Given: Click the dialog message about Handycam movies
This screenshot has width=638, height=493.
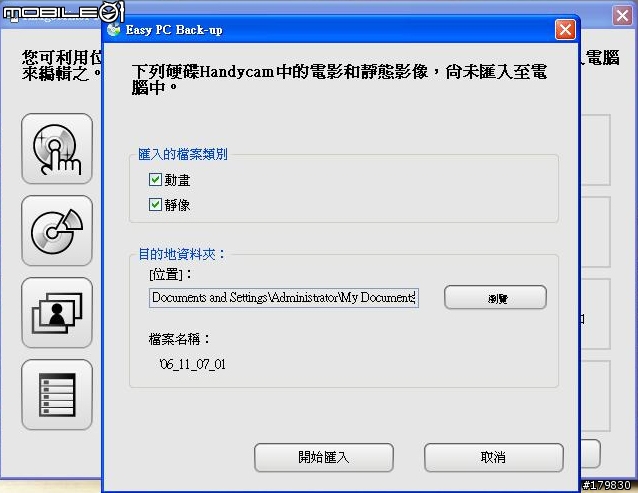Looking at the screenshot, I should (x=339, y=80).
